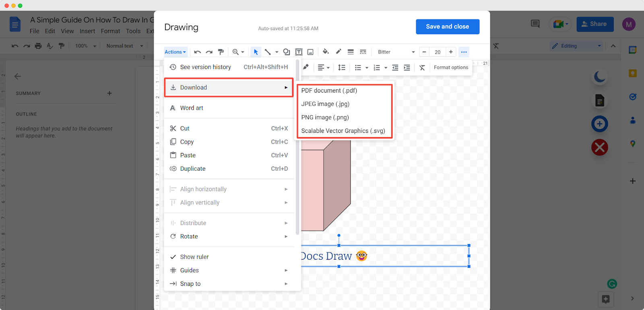Click the red X floating button

(x=600, y=147)
